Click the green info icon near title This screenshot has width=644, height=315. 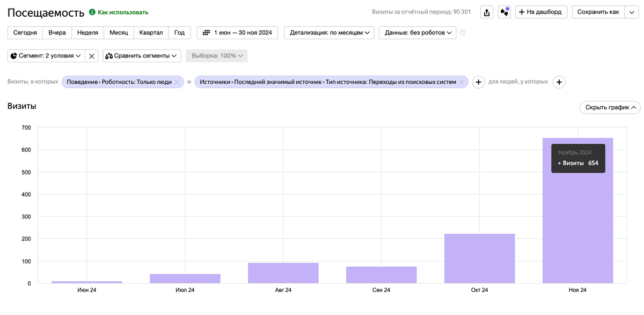[92, 12]
